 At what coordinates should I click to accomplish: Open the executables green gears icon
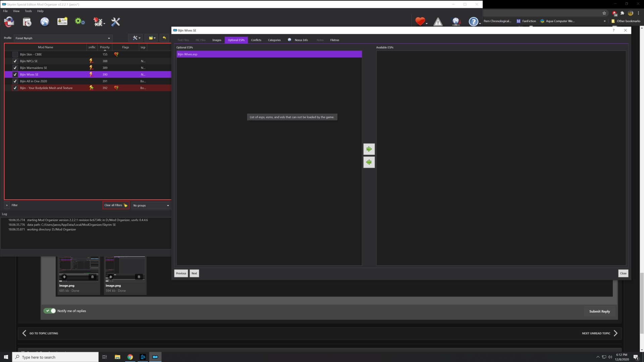[x=80, y=22]
